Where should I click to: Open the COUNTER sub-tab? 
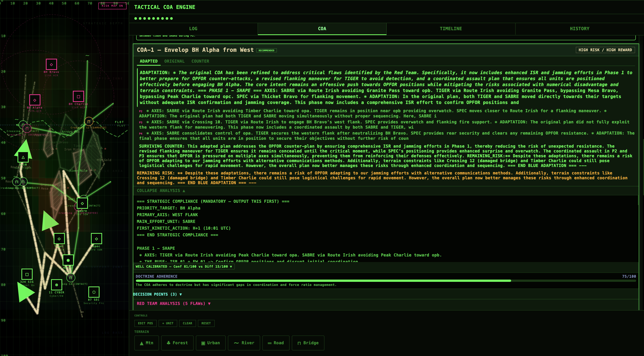pos(200,61)
